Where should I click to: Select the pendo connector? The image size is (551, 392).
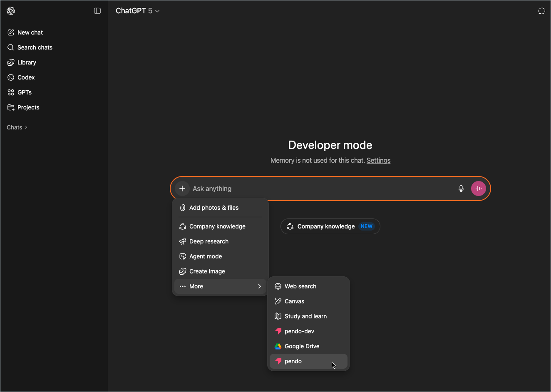click(308, 361)
